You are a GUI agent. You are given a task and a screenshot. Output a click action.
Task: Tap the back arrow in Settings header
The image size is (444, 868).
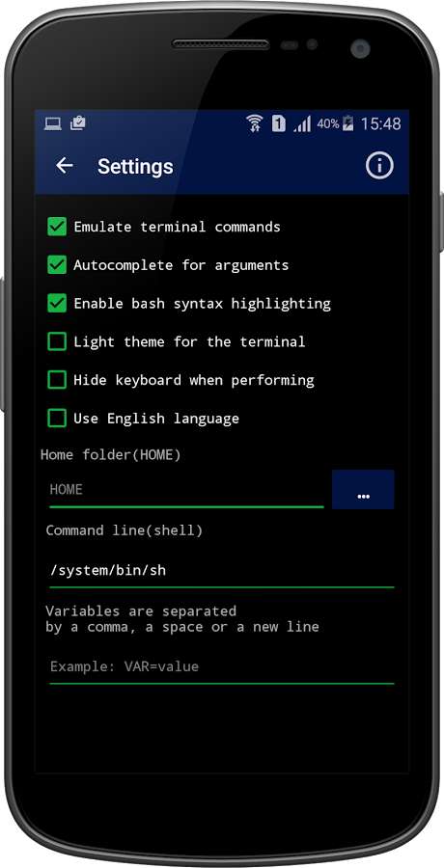(65, 166)
